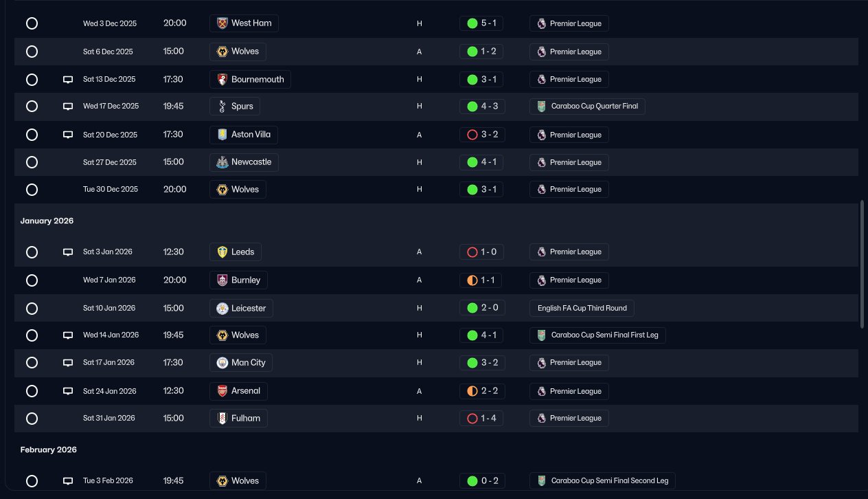The height and width of the screenshot is (499, 868).
Task: Open the Leicester team link
Action: pyautogui.click(x=241, y=308)
